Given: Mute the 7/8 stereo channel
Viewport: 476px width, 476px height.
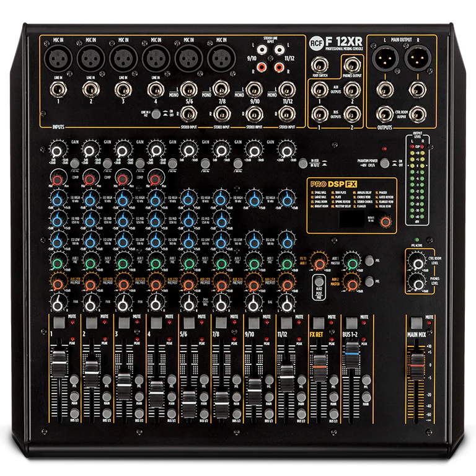Looking at the screenshot, I should (221, 322).
